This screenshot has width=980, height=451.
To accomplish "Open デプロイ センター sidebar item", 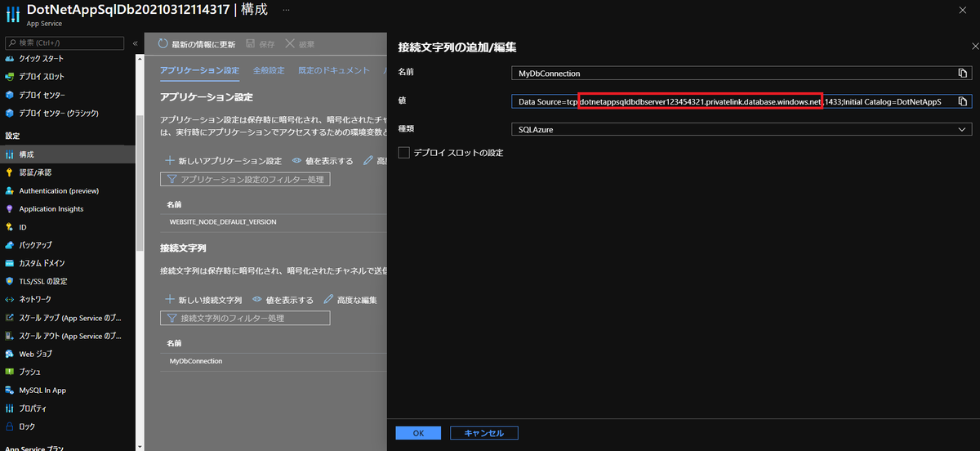I will click(x=42, y=95).
